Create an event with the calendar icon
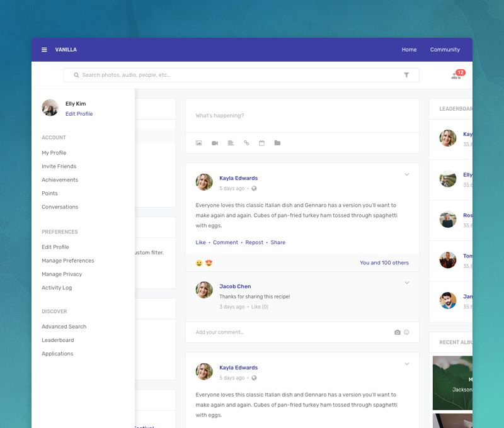504x428 pixels. [x=261, y=143]
